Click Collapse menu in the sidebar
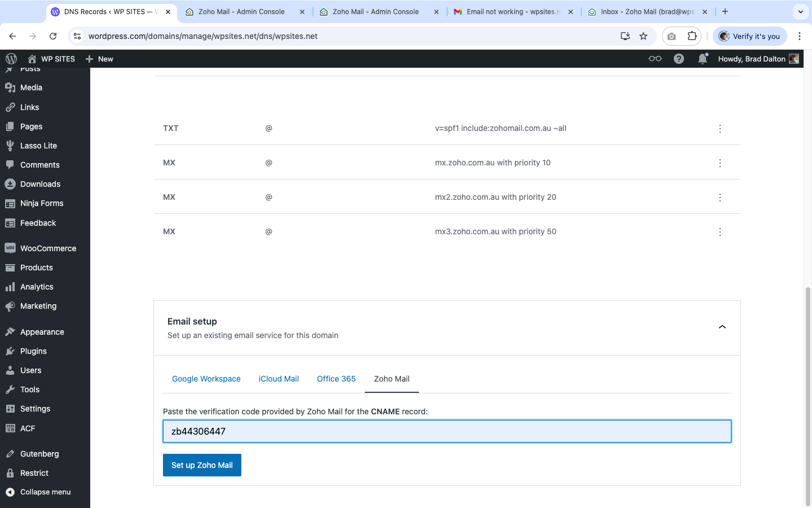Screen dimensions: 812x508 pyautogui.click(x=45, y=492)
